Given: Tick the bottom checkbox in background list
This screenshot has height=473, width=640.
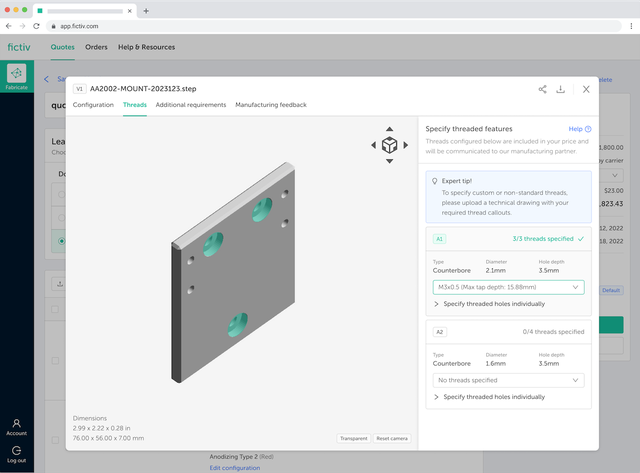Looking at the screenshot, I should pos(55,440).
